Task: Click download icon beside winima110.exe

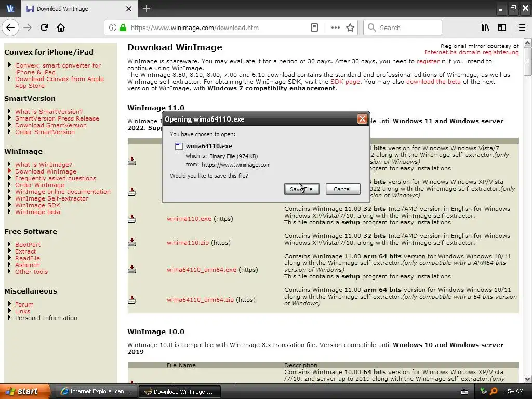Action: 132,219
